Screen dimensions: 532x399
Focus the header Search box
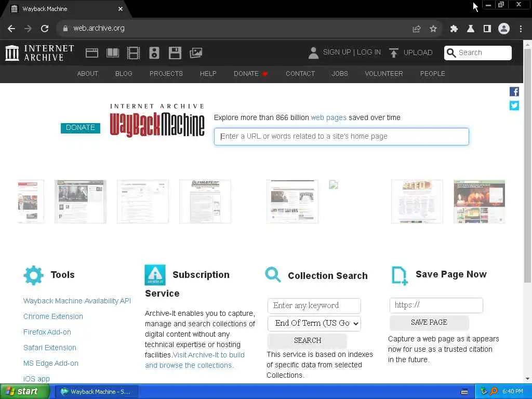478,53
